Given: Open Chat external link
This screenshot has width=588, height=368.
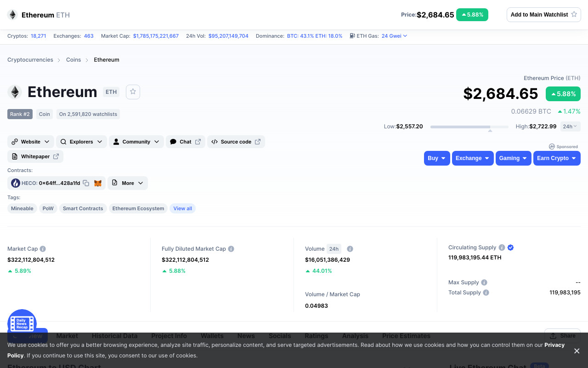Looking at the screenshot, I should pyautogui.click(x=186, y=142).
